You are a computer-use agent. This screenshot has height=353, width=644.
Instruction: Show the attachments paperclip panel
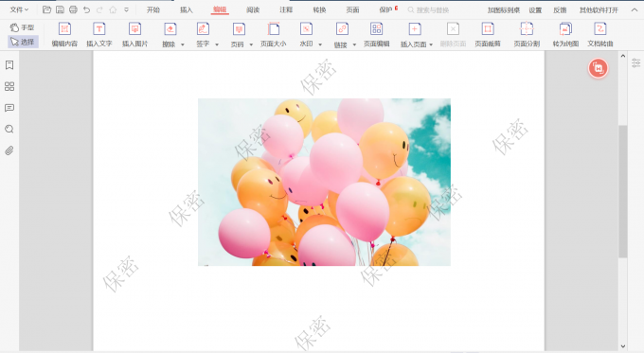(x=9, y=150)
